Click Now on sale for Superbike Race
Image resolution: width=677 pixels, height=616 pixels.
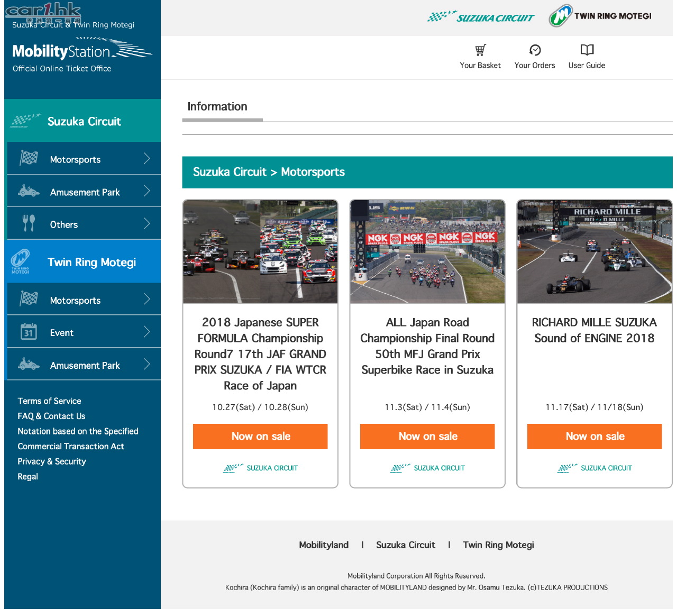click(427, 436)
